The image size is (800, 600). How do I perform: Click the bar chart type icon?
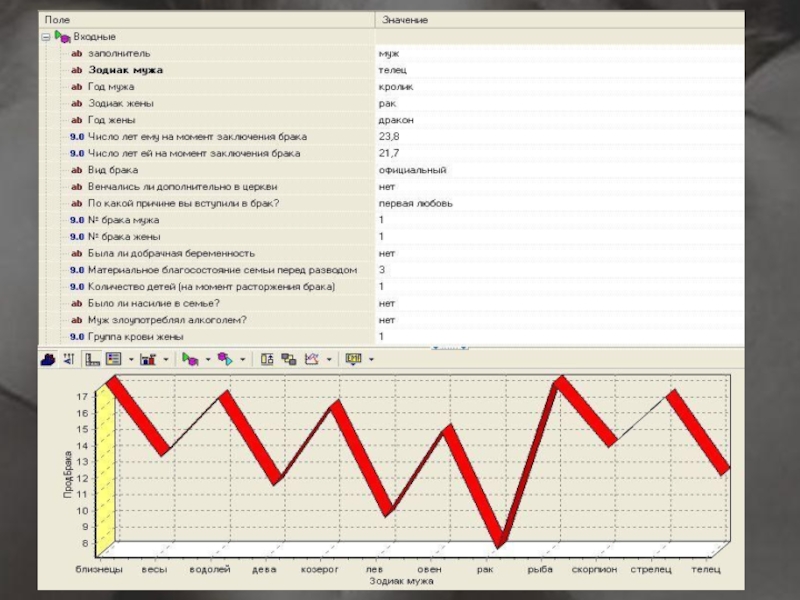click(148, 358)
